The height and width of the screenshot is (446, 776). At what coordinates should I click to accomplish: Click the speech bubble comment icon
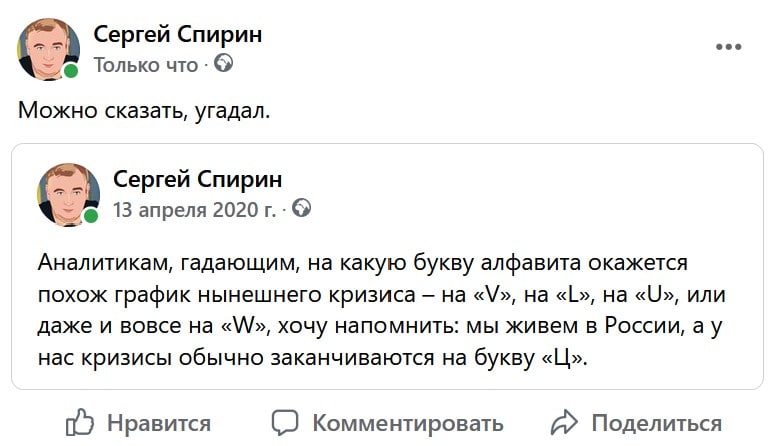tap(286, 422)
